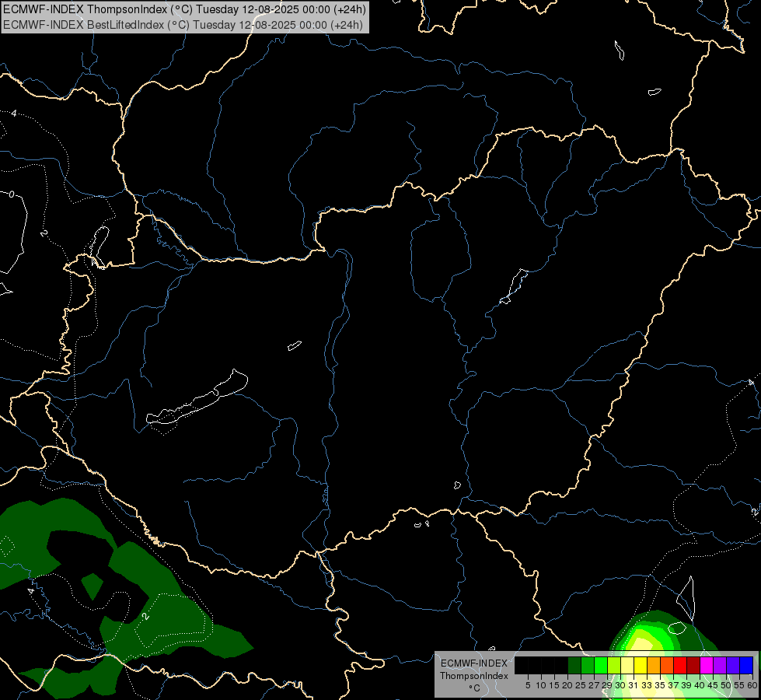761x700 pixels.
Task: Click the legend tick value '37'
Action: pos(673,685)
